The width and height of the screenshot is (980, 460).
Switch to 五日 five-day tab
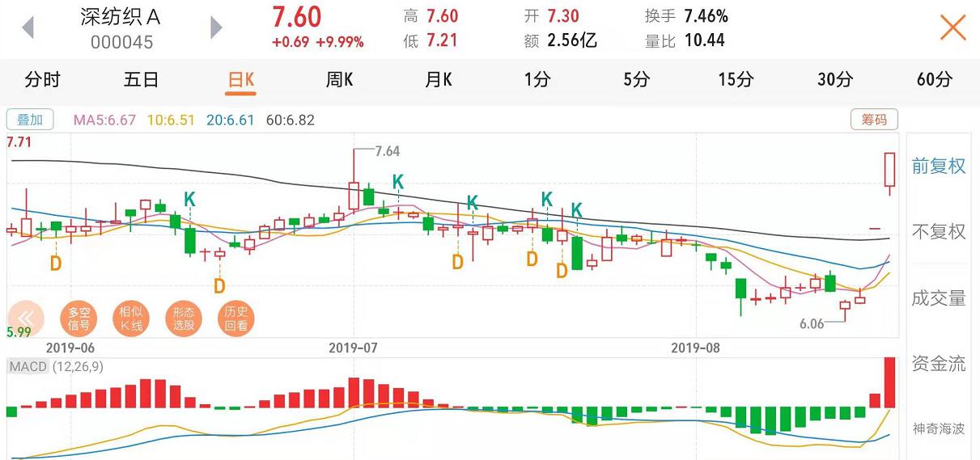click(x=141, y=79)
